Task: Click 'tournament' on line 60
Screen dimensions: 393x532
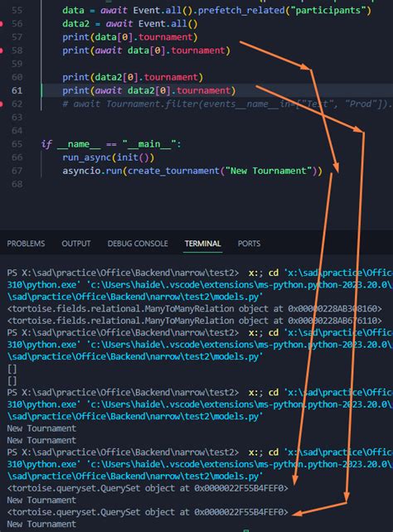Action: pyautogui.click(x=171, y=77)
